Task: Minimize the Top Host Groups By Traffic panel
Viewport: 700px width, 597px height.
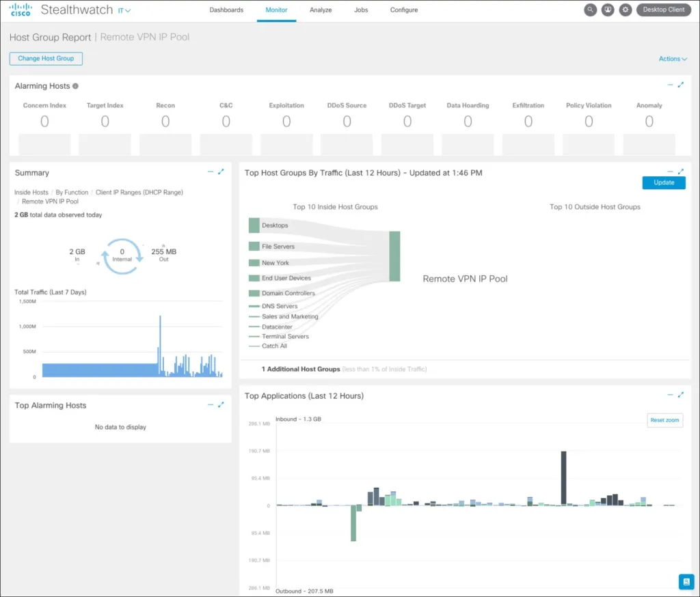Action: [x=670, y=171]
